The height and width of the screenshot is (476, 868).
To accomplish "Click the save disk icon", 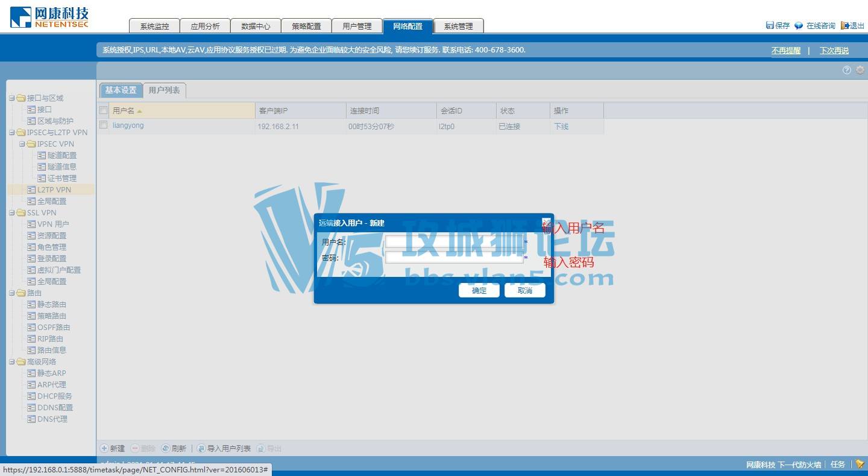I will (x=770, y=25).
